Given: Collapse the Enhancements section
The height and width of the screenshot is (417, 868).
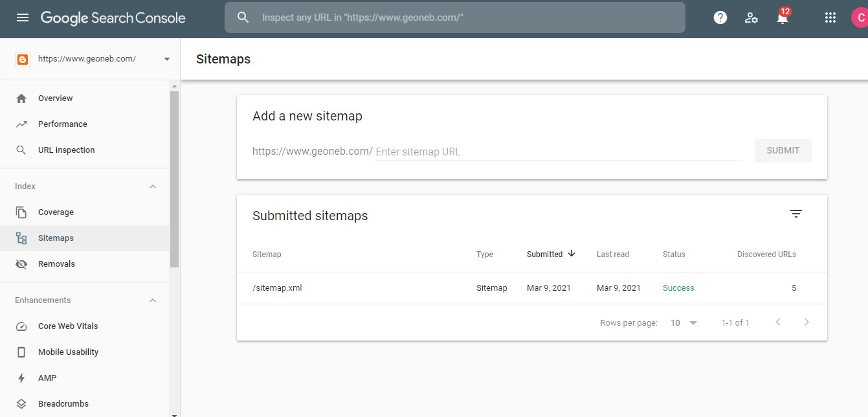Looking at the screenshot, I should click(x=153, y=300).
